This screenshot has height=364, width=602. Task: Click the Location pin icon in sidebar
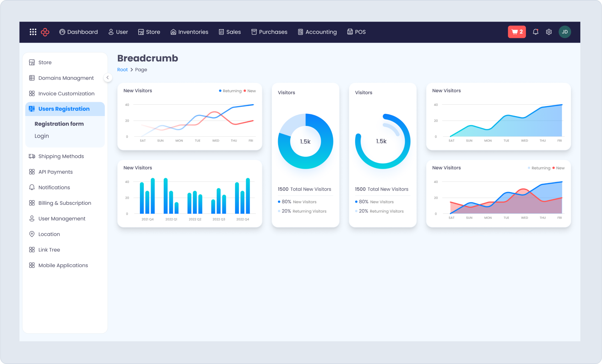(x=32, y=234)
